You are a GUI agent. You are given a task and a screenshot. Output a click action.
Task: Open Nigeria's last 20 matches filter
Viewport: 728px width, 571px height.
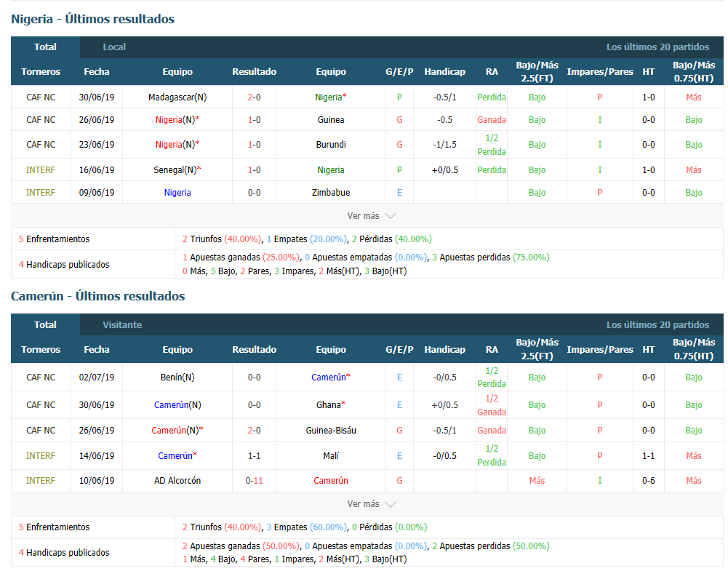tap(657, 47)
